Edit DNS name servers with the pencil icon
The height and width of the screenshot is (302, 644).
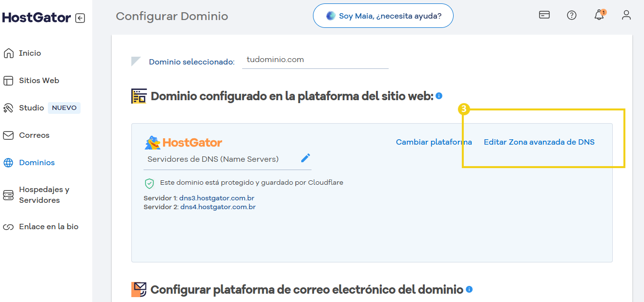coord(306,158)
